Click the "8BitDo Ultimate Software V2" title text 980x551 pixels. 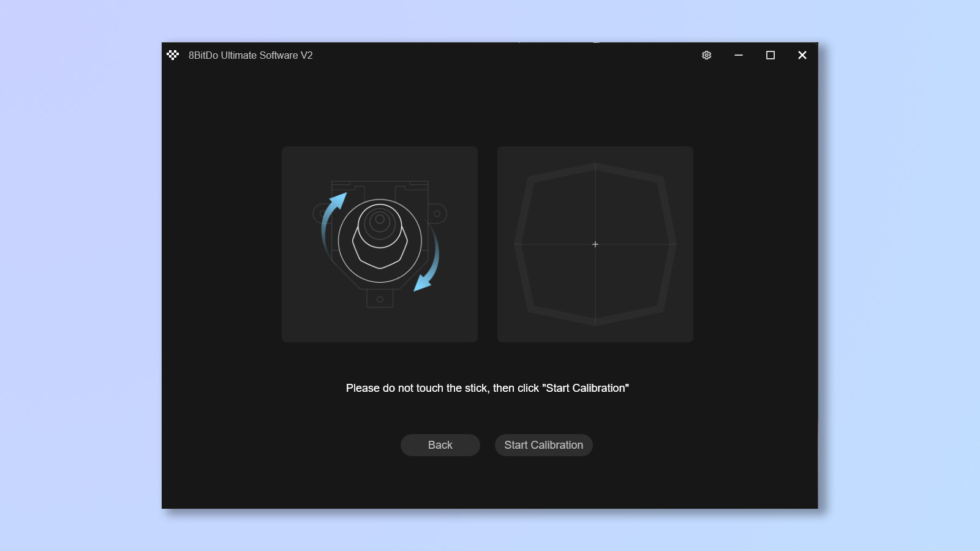pyautogui.click(x=251, y=55)
